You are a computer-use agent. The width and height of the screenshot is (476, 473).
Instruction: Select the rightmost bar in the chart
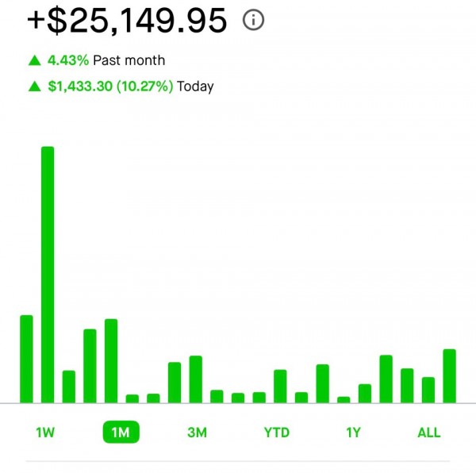[450, 375]
